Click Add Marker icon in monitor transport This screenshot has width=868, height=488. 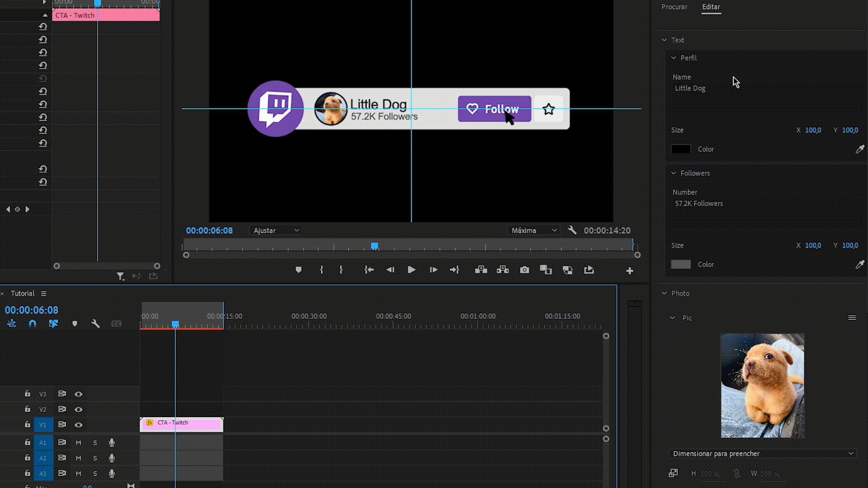pos(298,270)
